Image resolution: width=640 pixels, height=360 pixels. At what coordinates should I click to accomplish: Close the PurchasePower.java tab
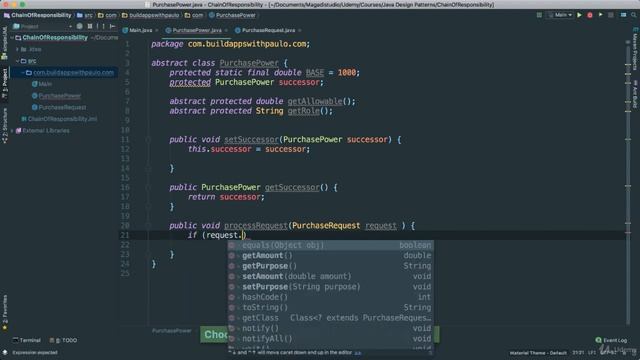click(x=227, y=31)
